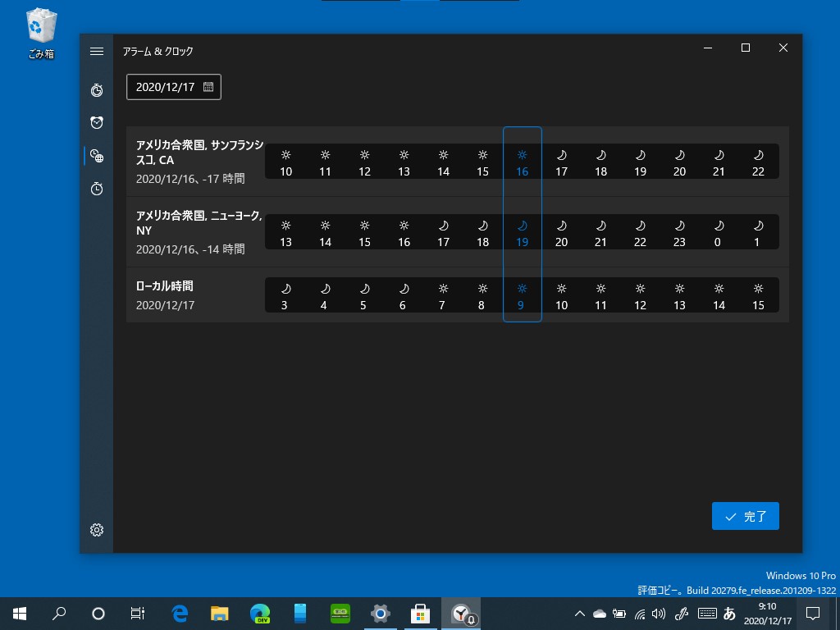This screenshot has height=630, width=840.
Task: Open the Windows Start menu
Action: pyautogui.click(x=20, y=614)
